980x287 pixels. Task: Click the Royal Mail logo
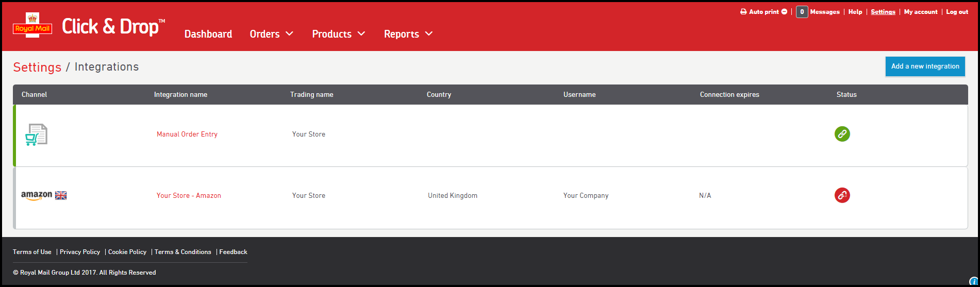(32, 26)
